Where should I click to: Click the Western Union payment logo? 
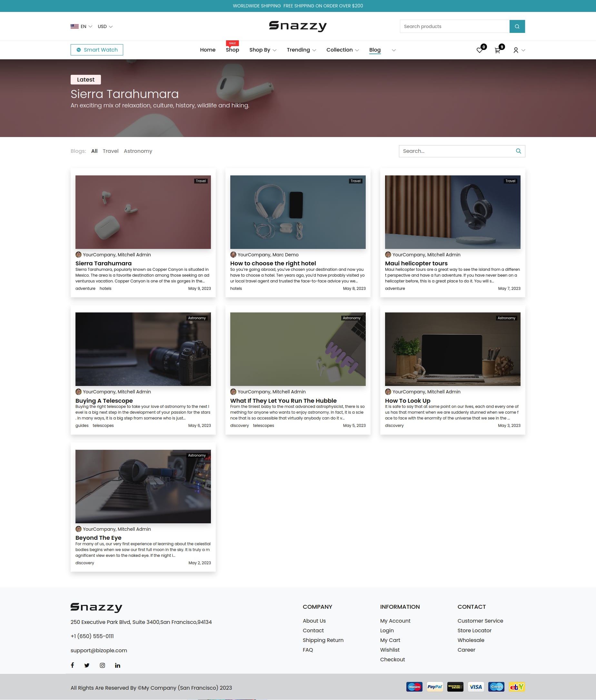pyautogui.click(x=455, y=687)
